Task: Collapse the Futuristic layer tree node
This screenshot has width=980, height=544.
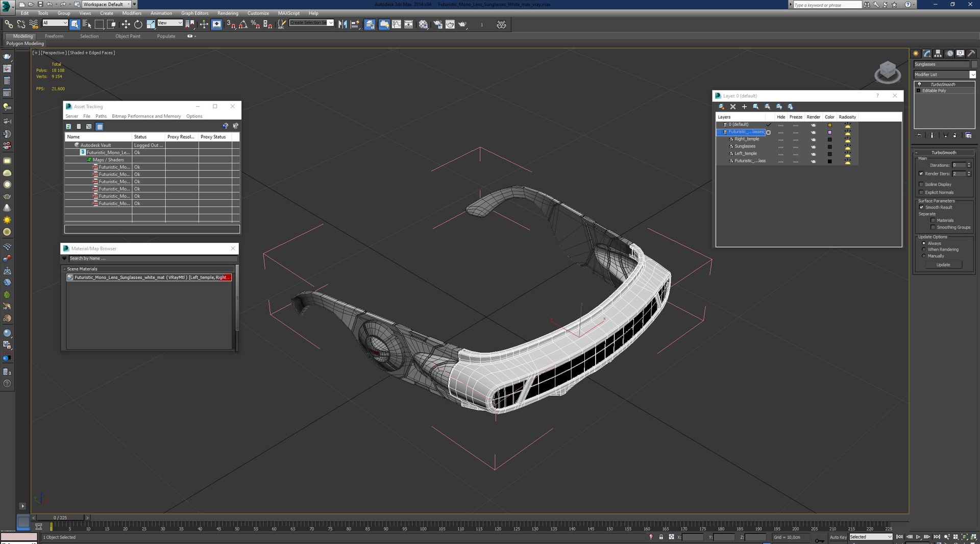Action: click(719, 132)
